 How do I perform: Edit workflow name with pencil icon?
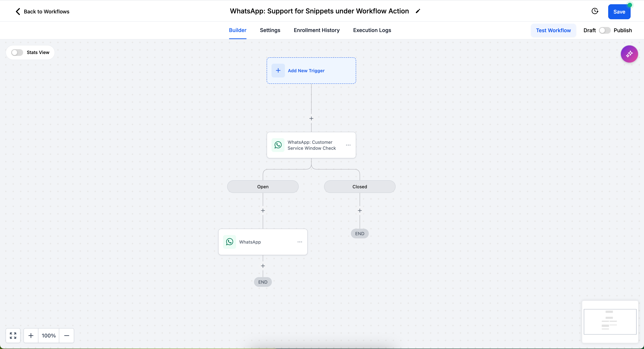click(418, 11)
